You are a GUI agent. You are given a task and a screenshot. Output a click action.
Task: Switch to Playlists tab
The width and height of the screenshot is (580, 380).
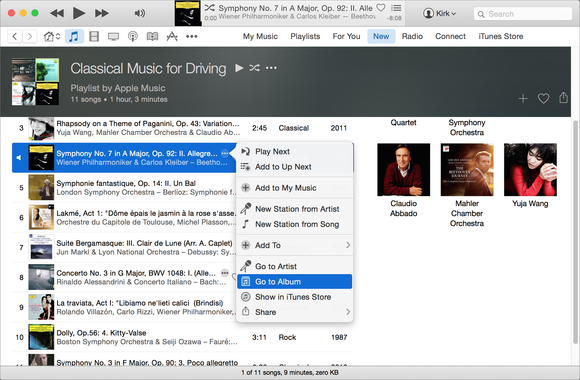coord(305,36)
